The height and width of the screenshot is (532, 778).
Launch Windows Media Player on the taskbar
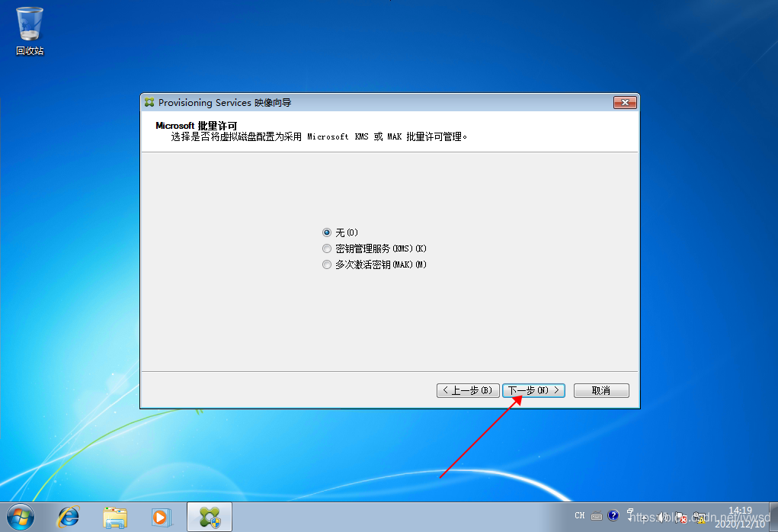pos(160,517)
